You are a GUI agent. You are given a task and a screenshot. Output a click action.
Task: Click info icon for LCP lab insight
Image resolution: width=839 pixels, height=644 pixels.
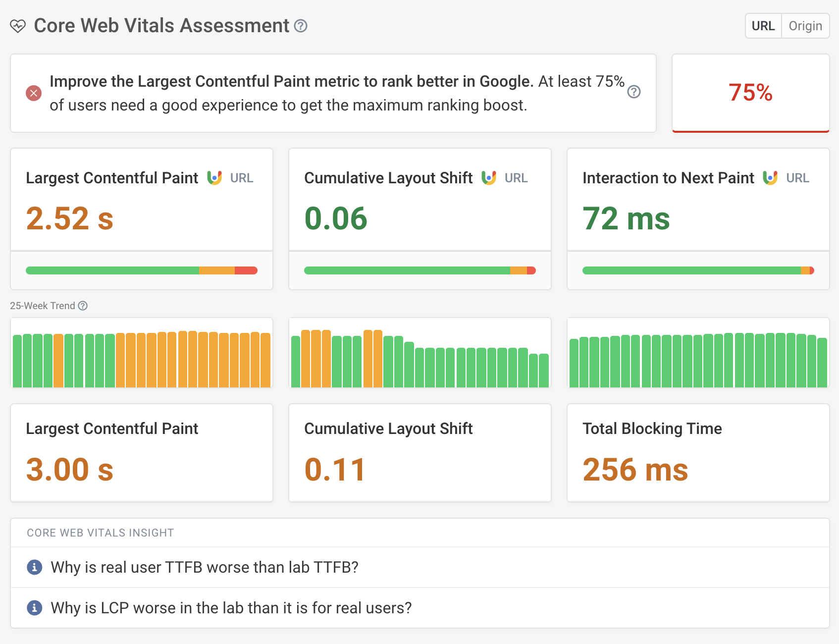point(34,608)
